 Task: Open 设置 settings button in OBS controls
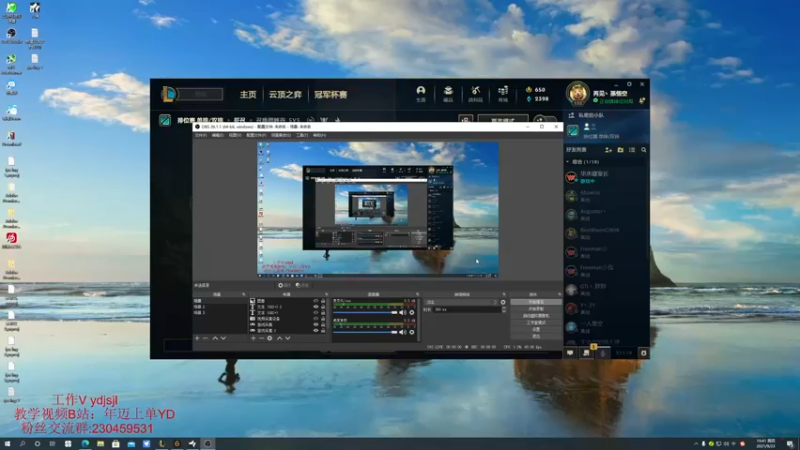(536, 330)
